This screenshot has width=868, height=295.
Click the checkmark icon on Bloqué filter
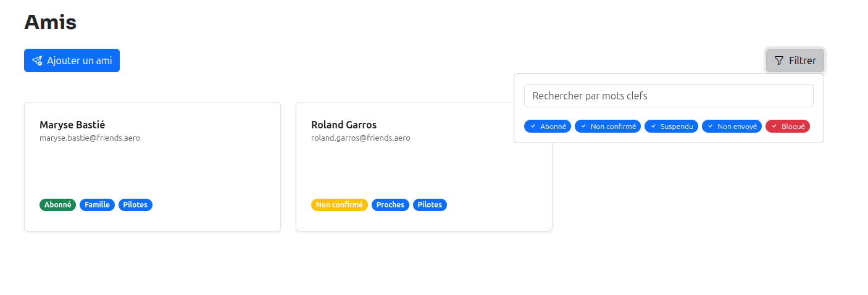click(774, 126)
